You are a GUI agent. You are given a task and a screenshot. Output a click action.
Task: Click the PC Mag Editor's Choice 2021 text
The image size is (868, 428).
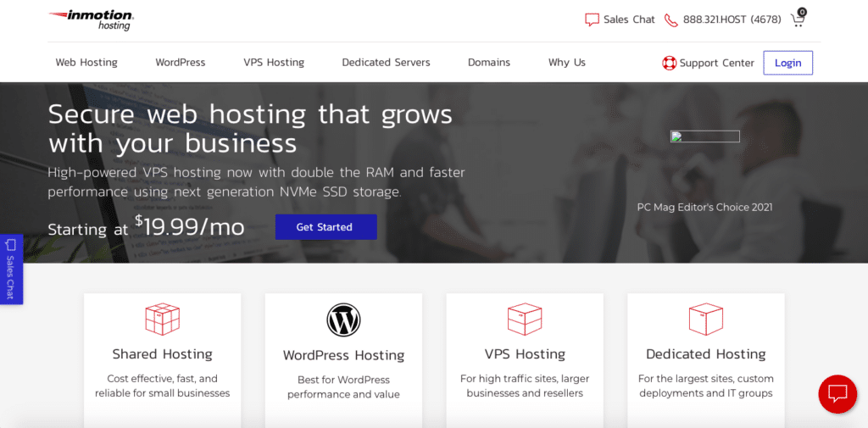tap(704, 208)
